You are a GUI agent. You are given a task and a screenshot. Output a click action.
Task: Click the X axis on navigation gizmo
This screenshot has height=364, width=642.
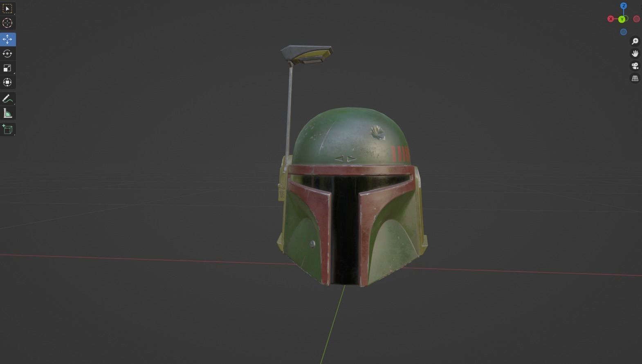pyautogui.click(x=611, y=19)
